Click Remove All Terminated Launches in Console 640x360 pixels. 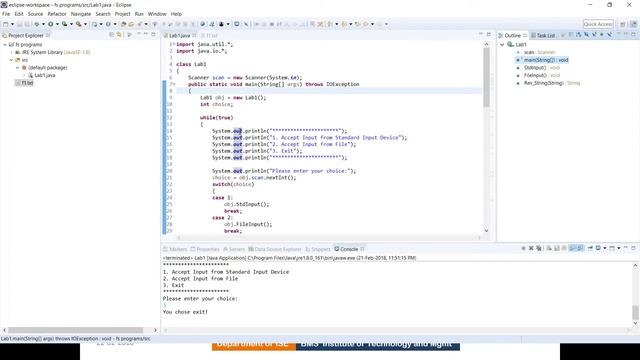[x=539, y=248]
